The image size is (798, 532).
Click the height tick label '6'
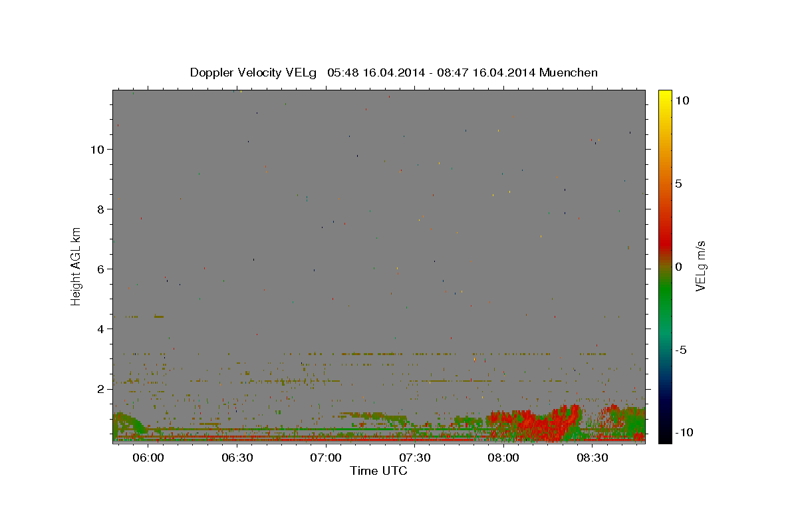click(x=101, y=269)
